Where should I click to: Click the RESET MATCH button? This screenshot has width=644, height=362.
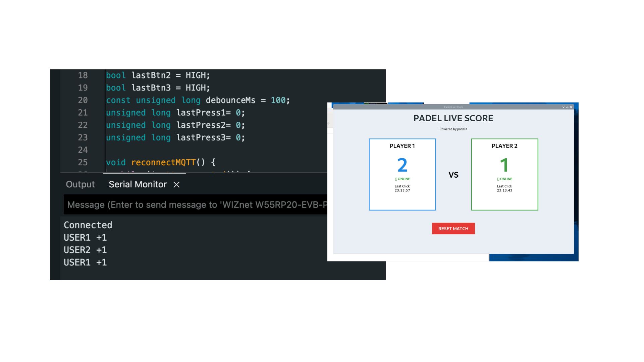(453, 229)
